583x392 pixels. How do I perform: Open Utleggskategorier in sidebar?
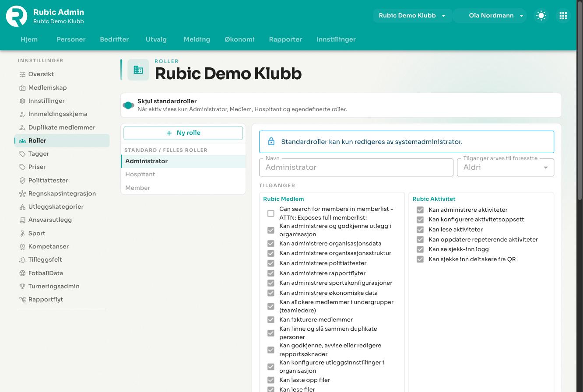point(62,207)
